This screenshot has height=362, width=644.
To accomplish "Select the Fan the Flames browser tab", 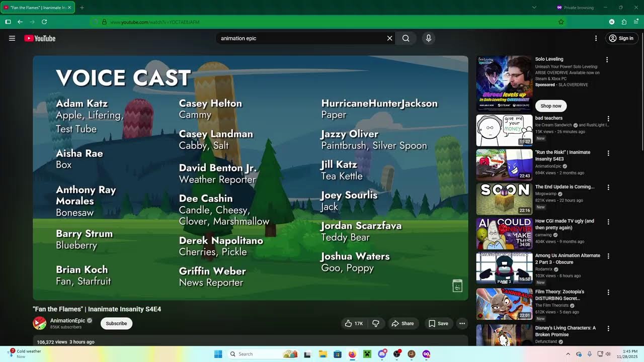I will tap(38, 8).
